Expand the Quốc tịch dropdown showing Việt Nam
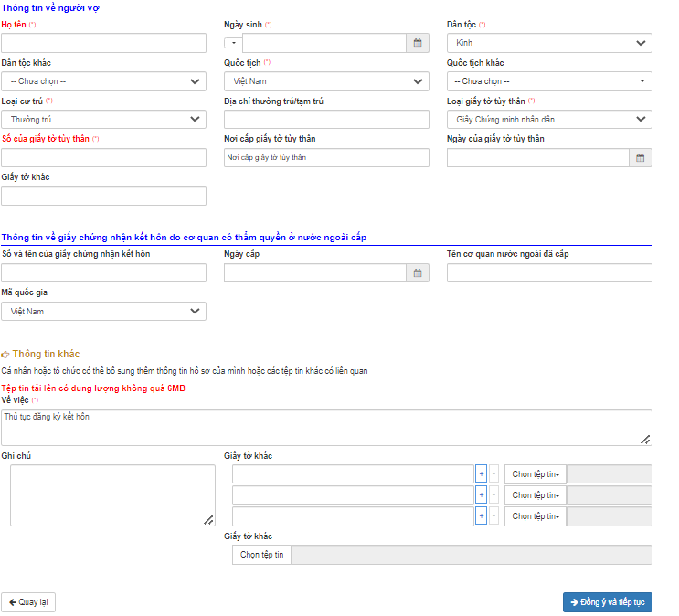Screen dimensions: 679x616 (326, 81)
